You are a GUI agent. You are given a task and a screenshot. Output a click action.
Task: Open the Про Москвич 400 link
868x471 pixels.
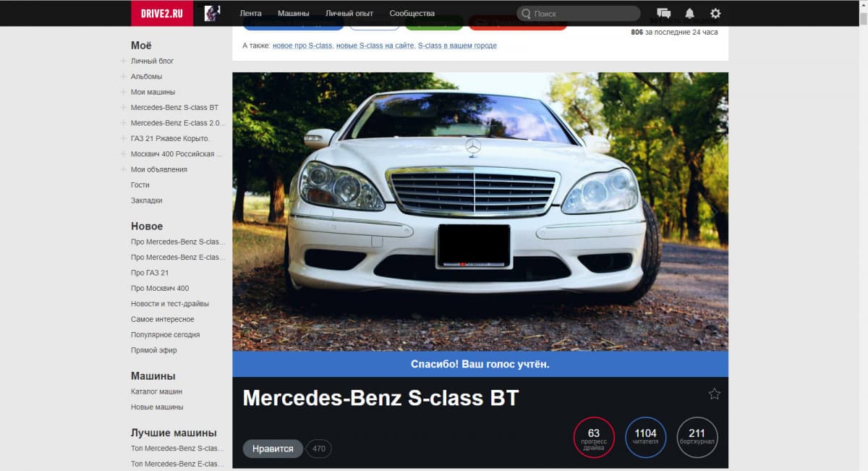160,289
